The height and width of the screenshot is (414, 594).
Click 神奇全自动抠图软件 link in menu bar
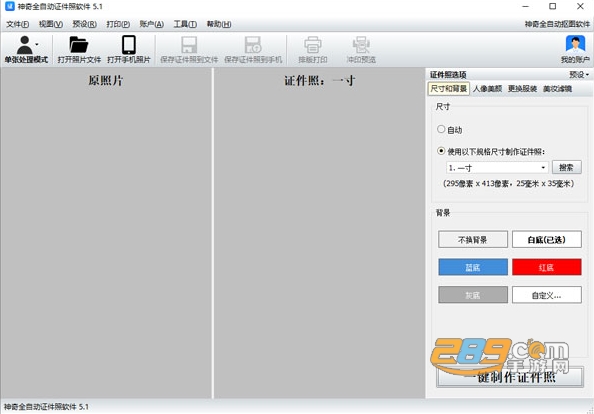click(x=557, y=24)
